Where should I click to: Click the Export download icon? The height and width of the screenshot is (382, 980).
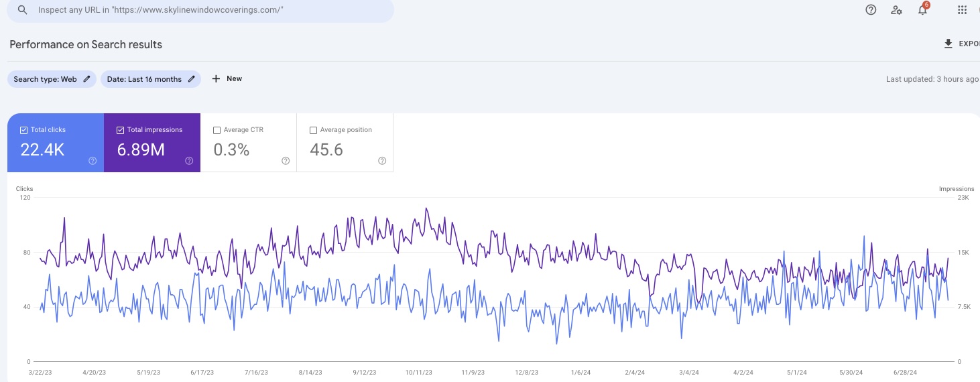coord(948,44)
